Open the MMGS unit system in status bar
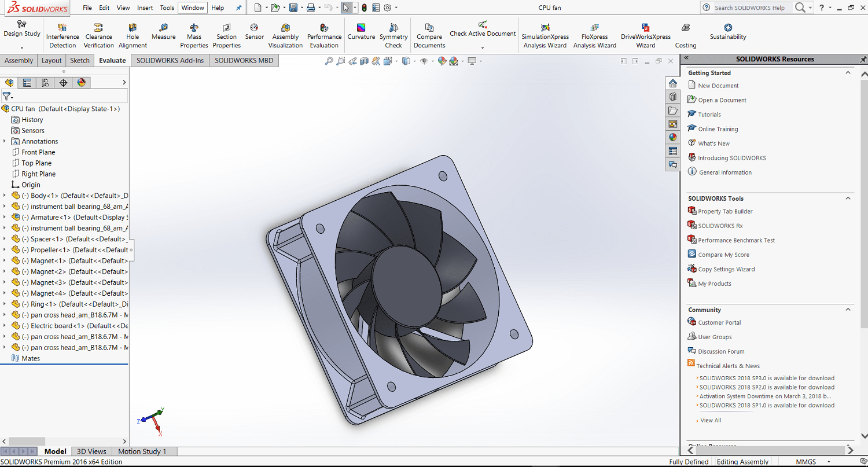This screenshot has width=868, height=467. coord(806,462)
